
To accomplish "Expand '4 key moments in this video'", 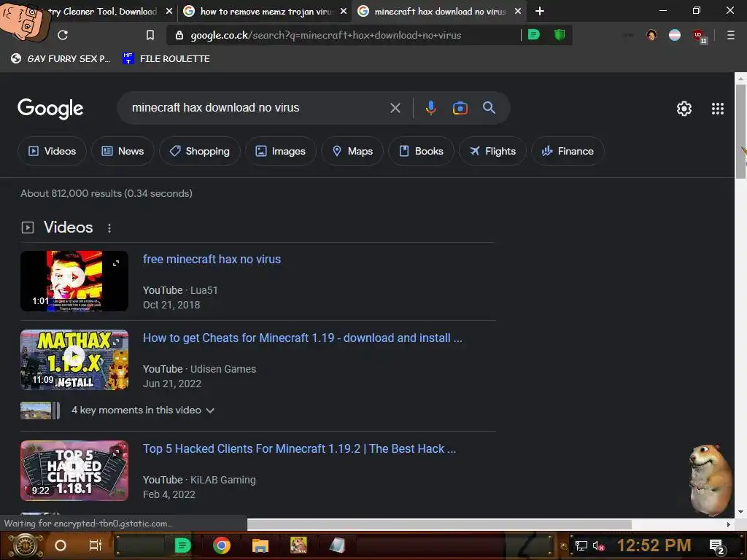I will tap(143, 410).
